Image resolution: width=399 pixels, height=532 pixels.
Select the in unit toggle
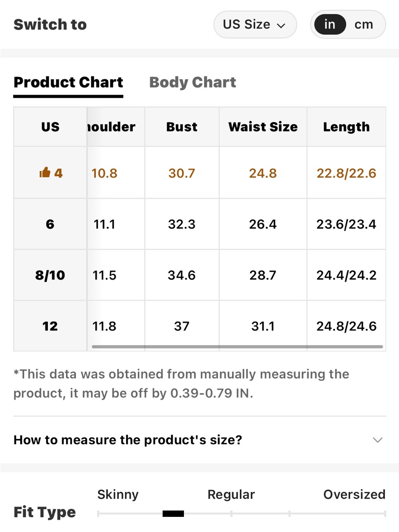pos(330,24)
